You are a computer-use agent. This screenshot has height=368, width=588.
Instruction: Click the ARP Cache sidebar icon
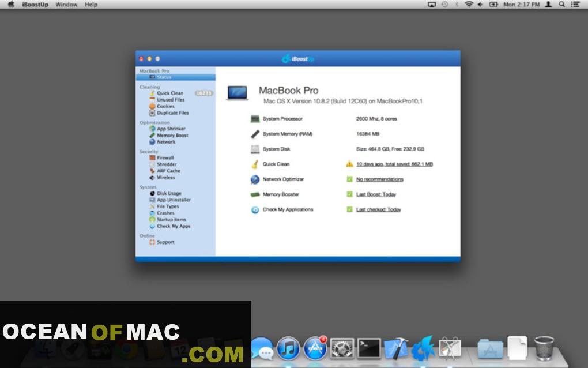pos(152,171)
